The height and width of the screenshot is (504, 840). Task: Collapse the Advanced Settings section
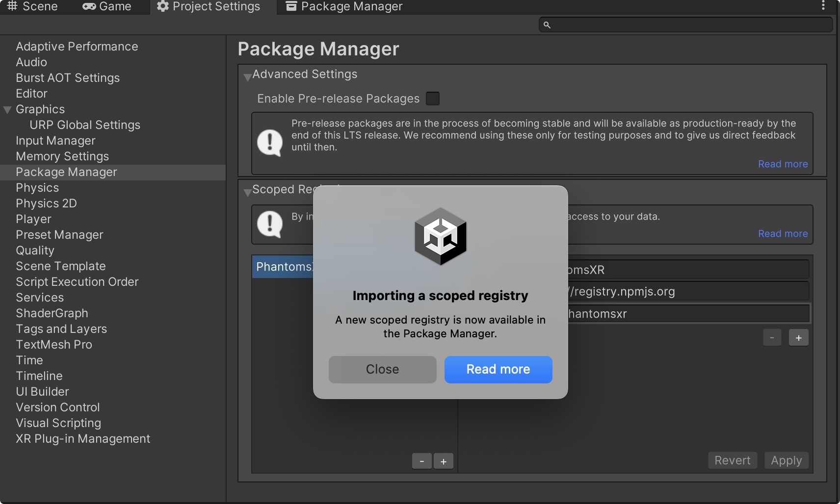coord(247,77)
